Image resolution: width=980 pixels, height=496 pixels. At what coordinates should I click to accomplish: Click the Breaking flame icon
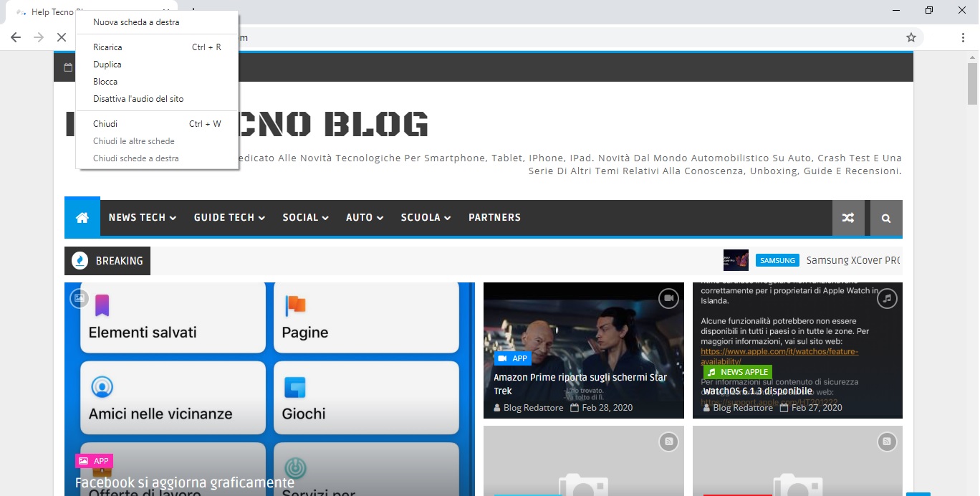coord(80,261)
